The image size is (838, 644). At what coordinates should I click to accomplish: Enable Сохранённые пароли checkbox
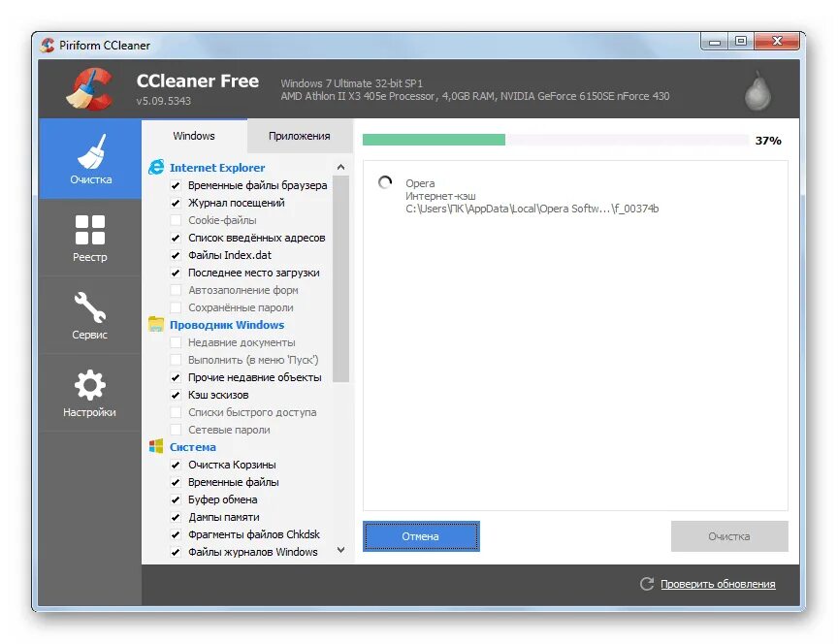pos(176,307)
